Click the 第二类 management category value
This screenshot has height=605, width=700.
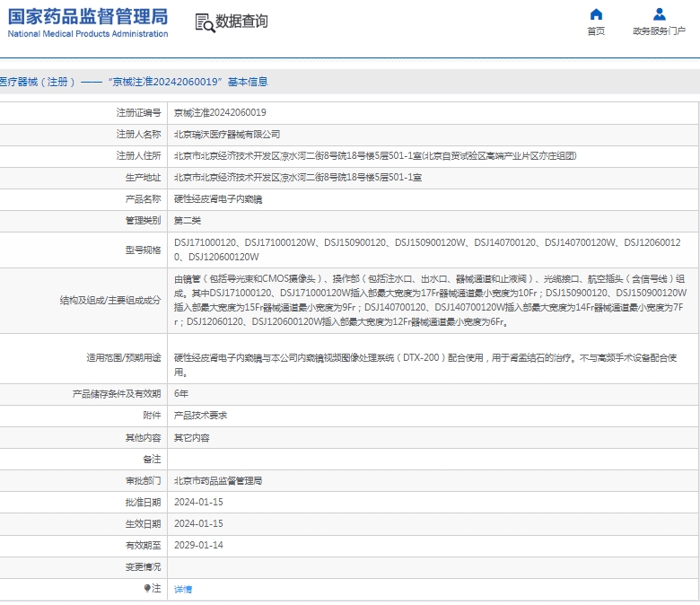(x=187, y=221)
